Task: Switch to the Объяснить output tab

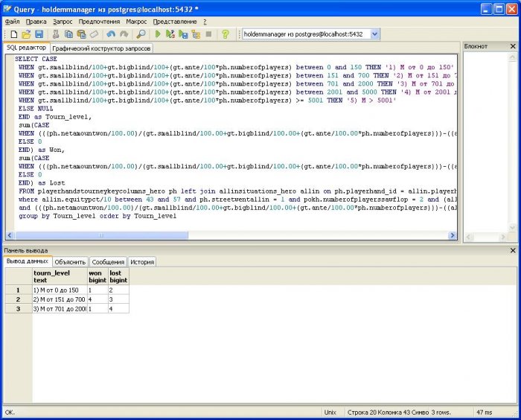Action: pyautogui.click(x=70, y=262)
